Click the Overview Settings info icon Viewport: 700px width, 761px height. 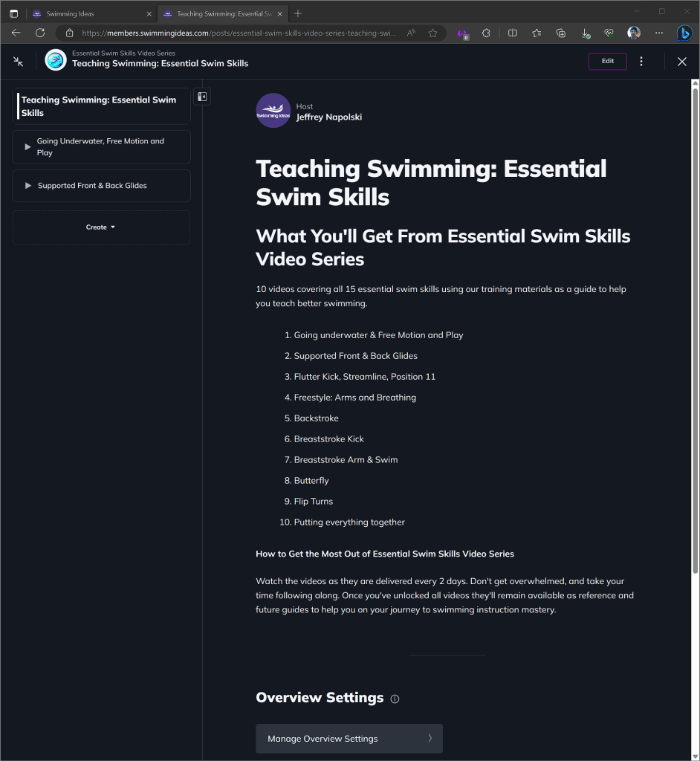pyautogui.click(x=395, y=699)
